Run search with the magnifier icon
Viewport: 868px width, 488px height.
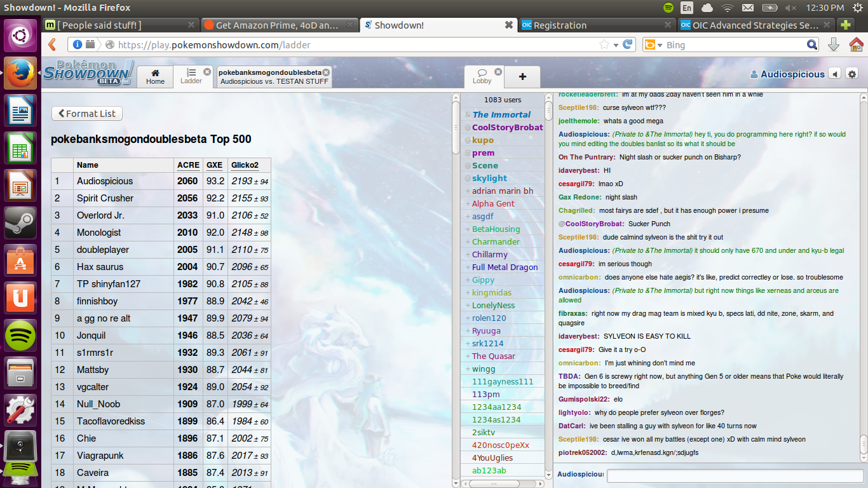(812, 45)
